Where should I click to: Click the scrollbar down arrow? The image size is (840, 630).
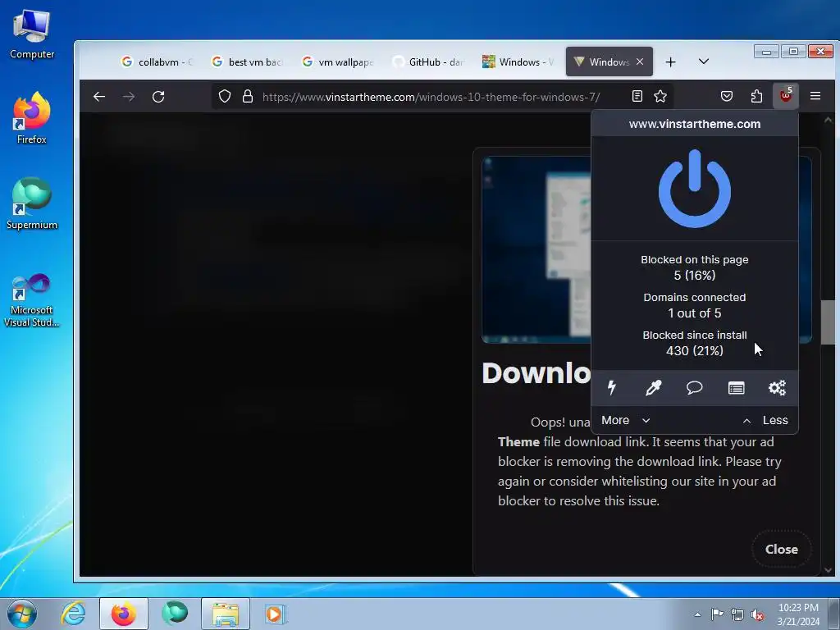click(828, 570)
